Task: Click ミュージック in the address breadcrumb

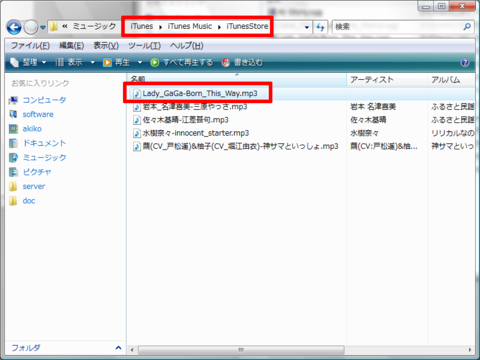Action: pyautogui.click(x=94, y=26)
